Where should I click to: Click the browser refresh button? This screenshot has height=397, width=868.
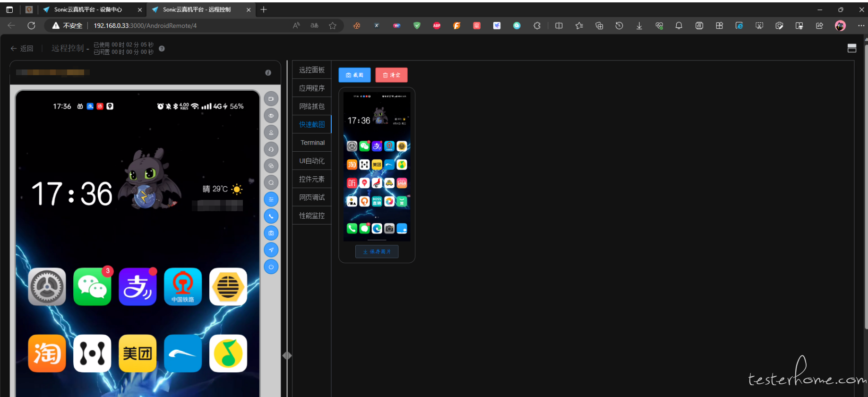(31, 26)
